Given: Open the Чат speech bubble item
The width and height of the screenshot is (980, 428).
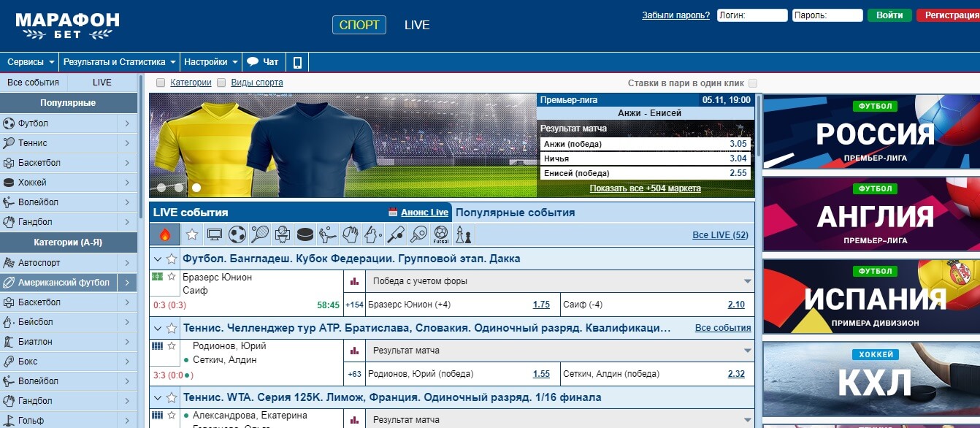Looking at the screenshot, I should [263, 62].
